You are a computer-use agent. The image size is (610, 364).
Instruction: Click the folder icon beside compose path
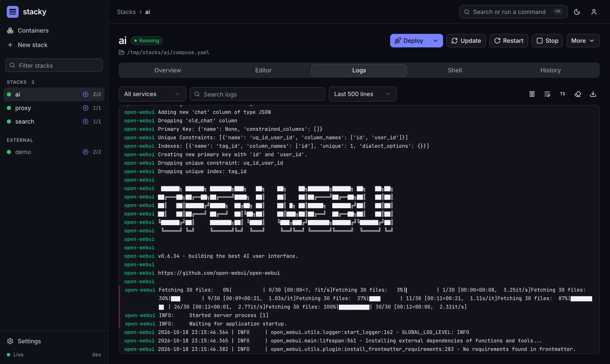(122, 52)
